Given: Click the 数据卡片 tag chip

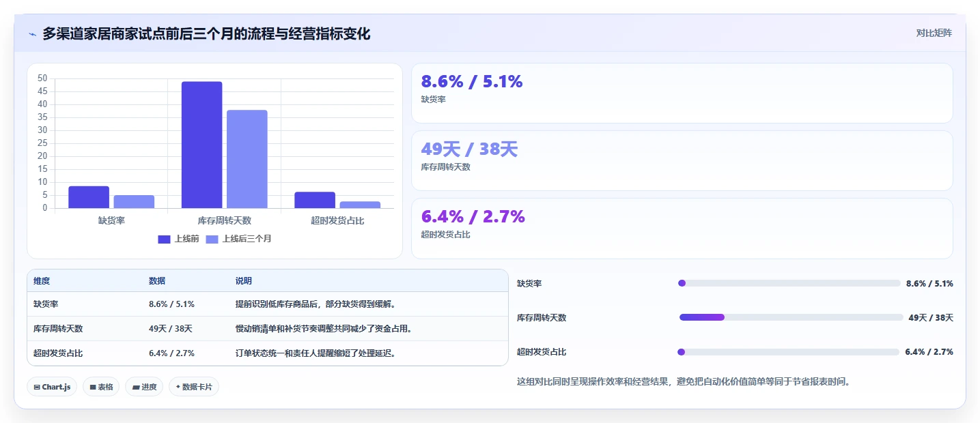Looking at the screenshot, I should (x=194, y=387).
